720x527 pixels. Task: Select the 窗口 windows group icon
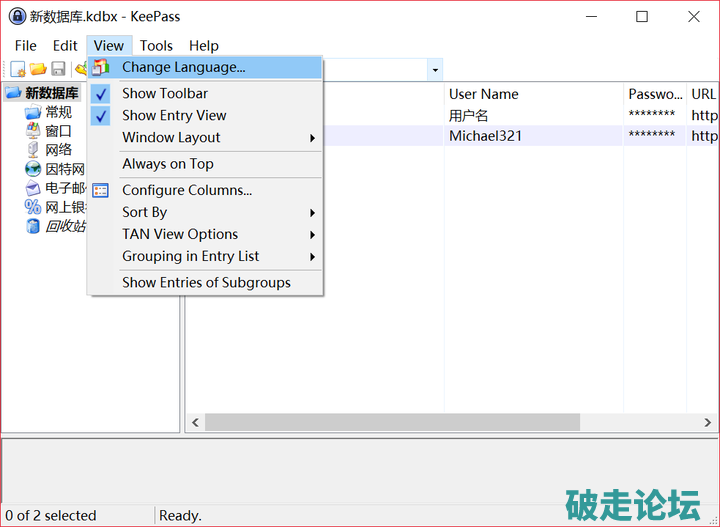click(x=33, y=131)
